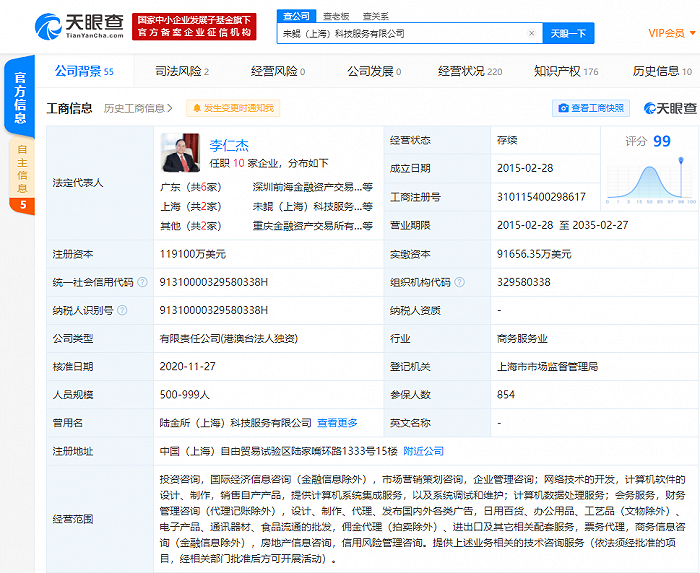Open the VIP会员 dropdown

coord(672,33)
